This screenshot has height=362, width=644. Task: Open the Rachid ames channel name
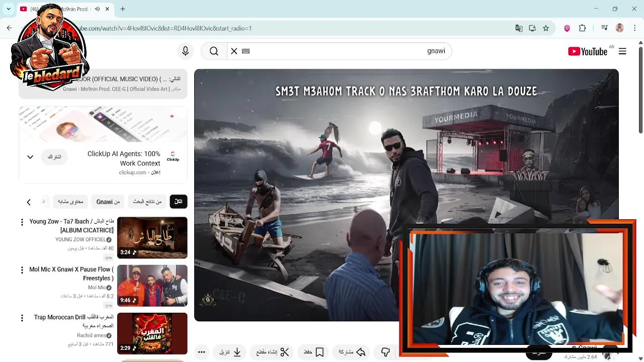[x=92, y=335]
